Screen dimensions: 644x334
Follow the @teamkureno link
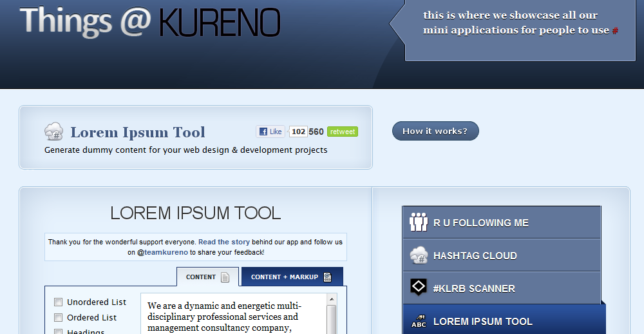[163, 252]
